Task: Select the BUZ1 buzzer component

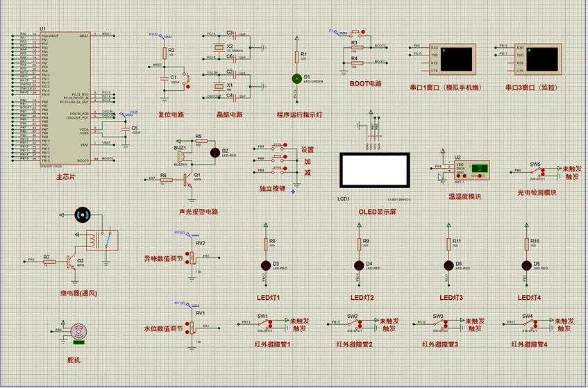Action: (180, 156)
